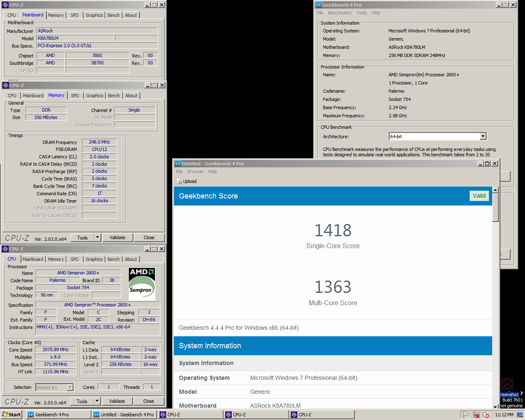Open Benchmarks menu in Geekbench 4 Pro
Image resolution: width=525 pixels, height=420 pixels.
point(340,13)
